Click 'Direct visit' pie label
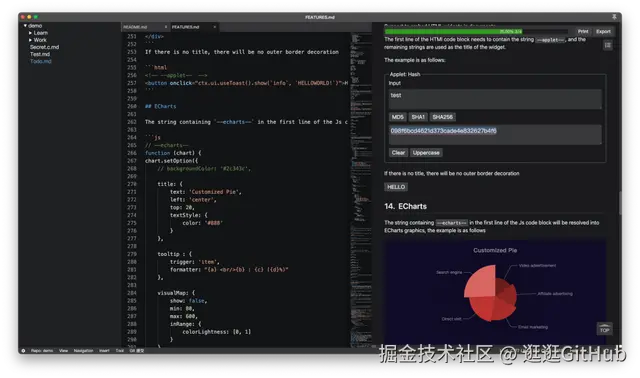This screenshot has width=640, height=378. [x=451, y=319]
